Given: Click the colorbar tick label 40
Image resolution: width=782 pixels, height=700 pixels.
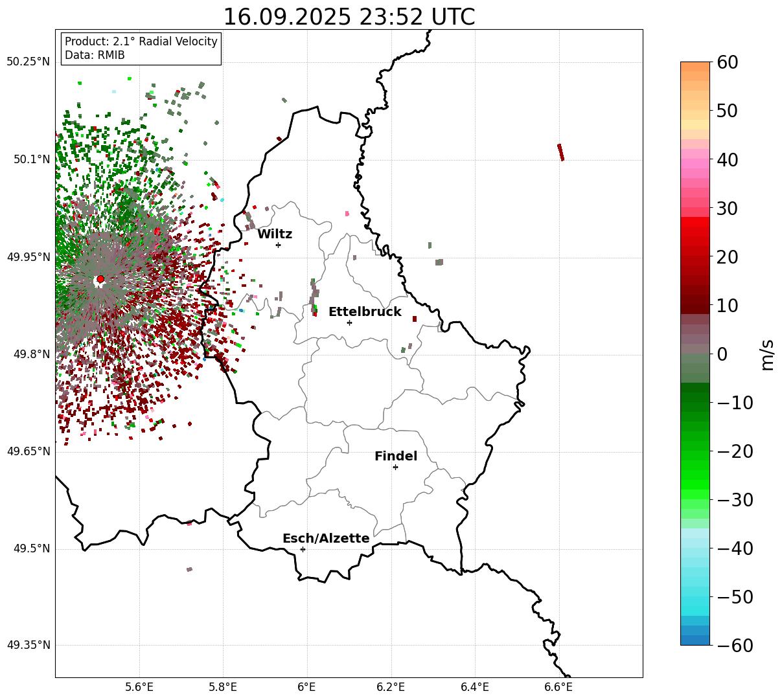Looking at the screenshot, I should (728, 159).
